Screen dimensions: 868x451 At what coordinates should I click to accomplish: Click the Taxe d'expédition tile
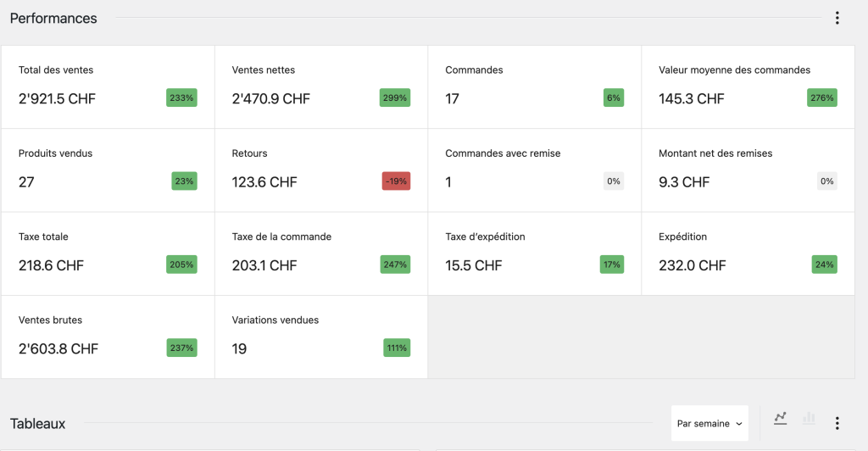pyautogui.click(x=534, y=253)
